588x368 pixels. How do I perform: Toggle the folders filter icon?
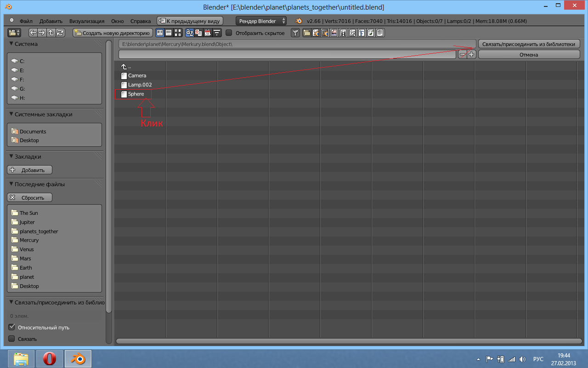[306, 33]
